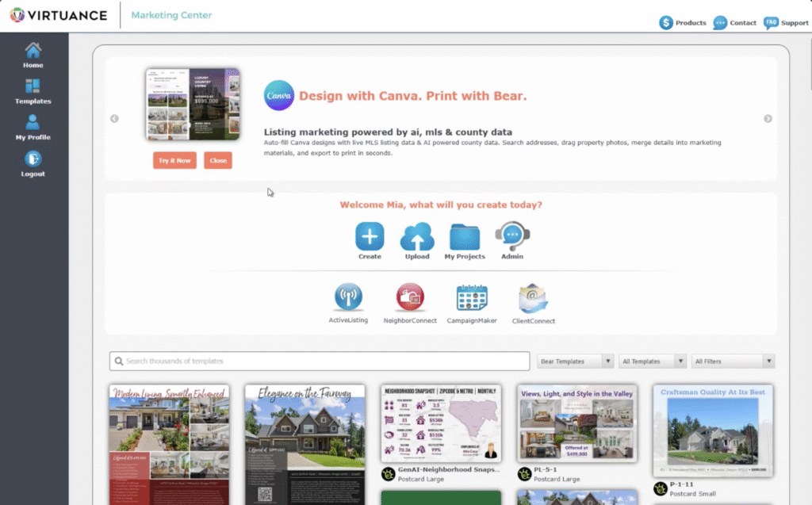
Task: Open the Upload cloud icon
Action: click(417, 237)
